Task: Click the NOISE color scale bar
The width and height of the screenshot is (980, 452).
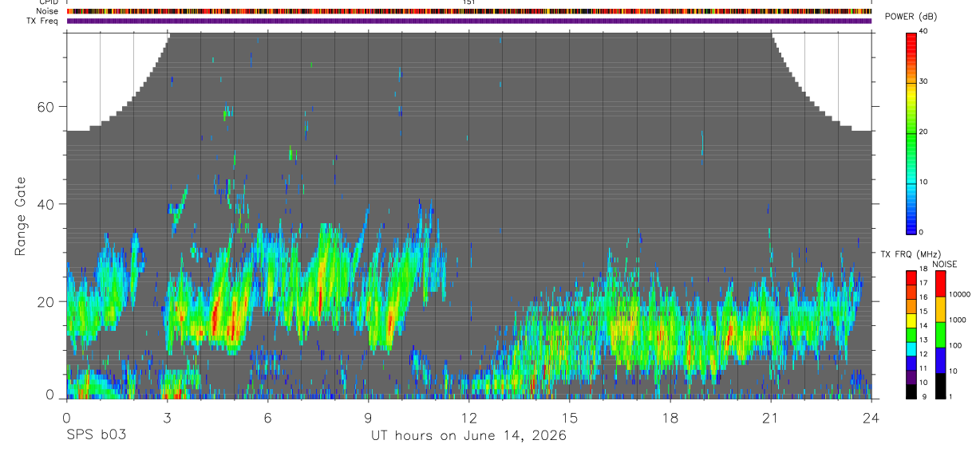Action: coord(941,335)
